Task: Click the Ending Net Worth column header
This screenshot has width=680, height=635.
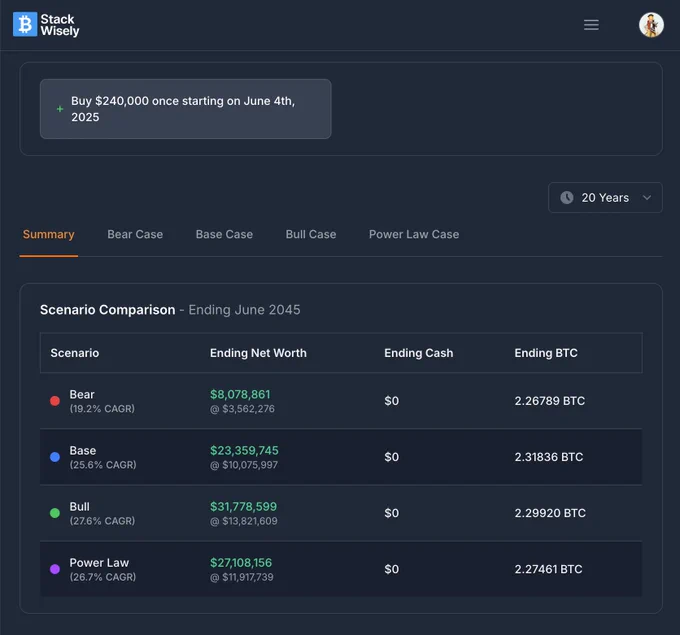Action: click(x=258, y=353)
